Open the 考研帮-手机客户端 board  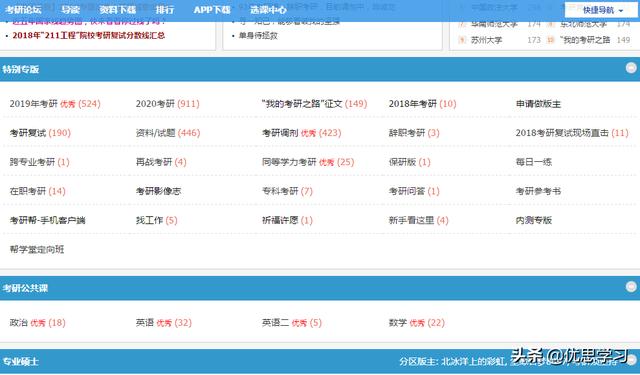point(47,220)
